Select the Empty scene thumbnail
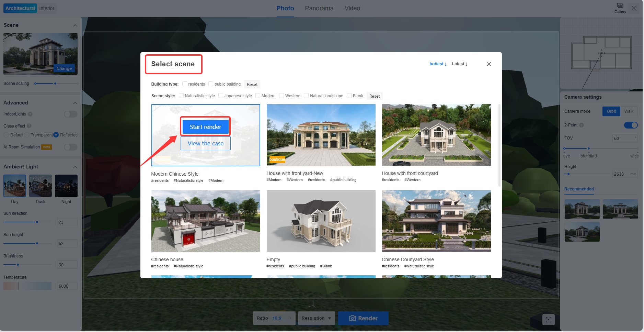 (321, 221)
